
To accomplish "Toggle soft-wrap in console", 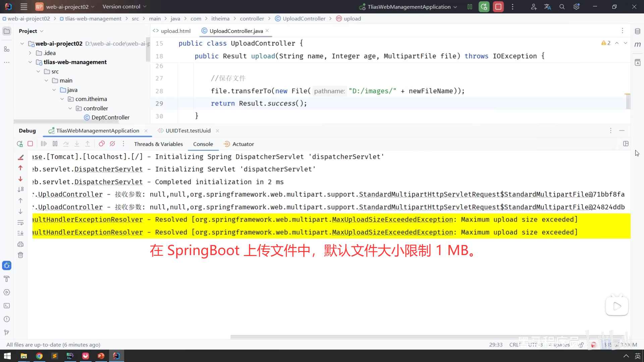I will pos(20,223).
